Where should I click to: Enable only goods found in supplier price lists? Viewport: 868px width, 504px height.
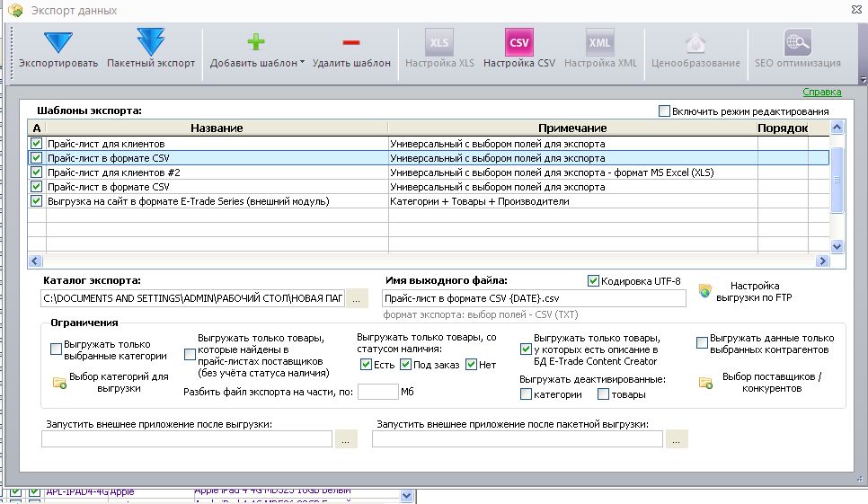[190, 355]
